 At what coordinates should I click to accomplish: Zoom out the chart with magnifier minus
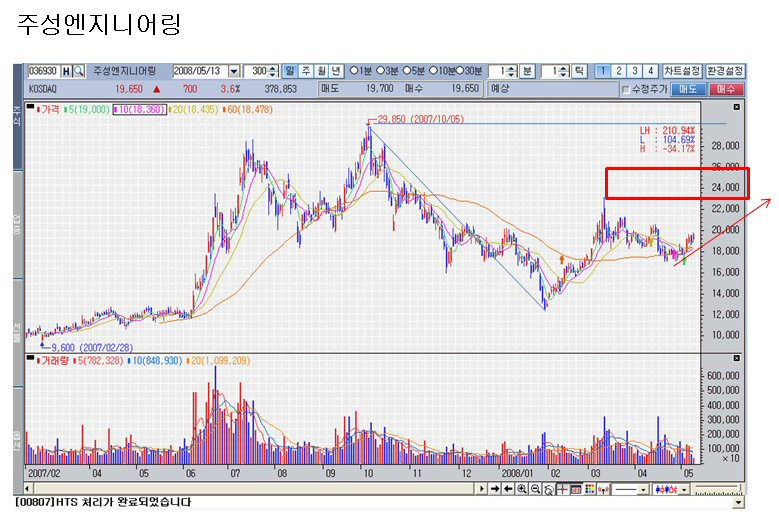click(x=536, y=489)
